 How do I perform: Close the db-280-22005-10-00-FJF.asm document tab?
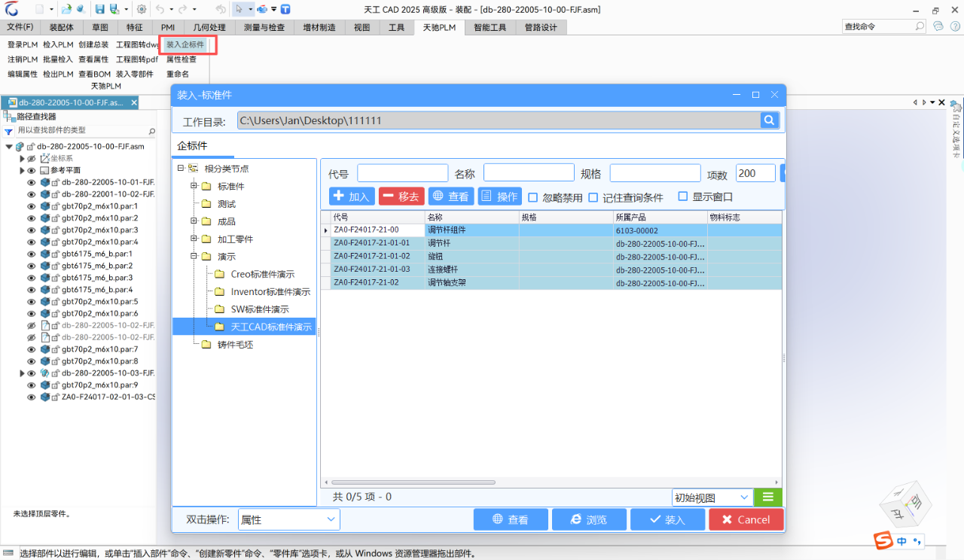134,102
